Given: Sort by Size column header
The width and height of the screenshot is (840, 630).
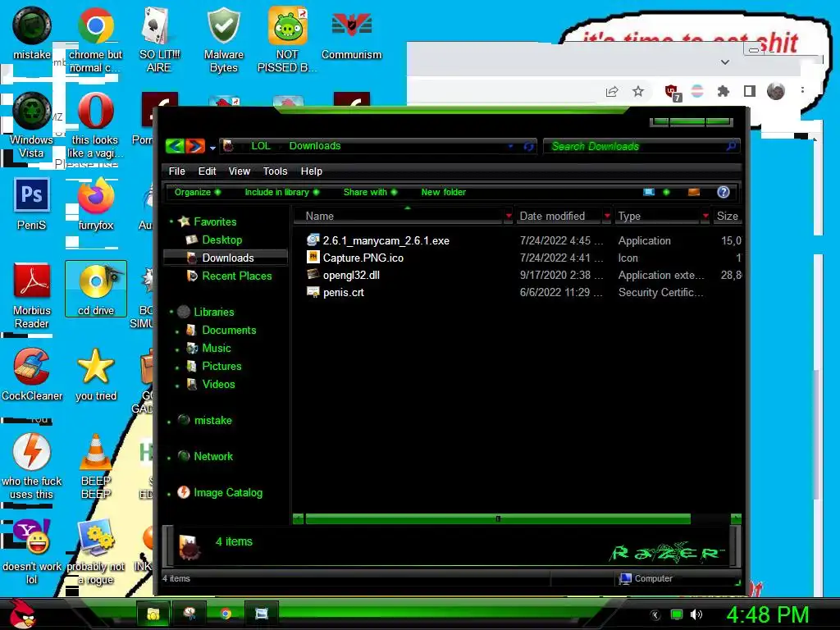Looking at the screenshot, I should pyautogui.click(x=727, y=216).
